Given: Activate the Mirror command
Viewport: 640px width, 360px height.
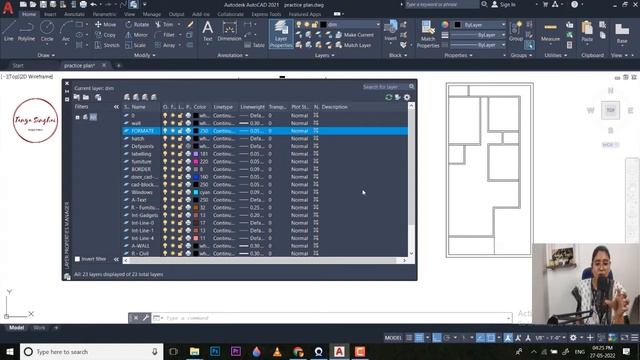Looking at the screenshot, I should (x=137, y=35).
